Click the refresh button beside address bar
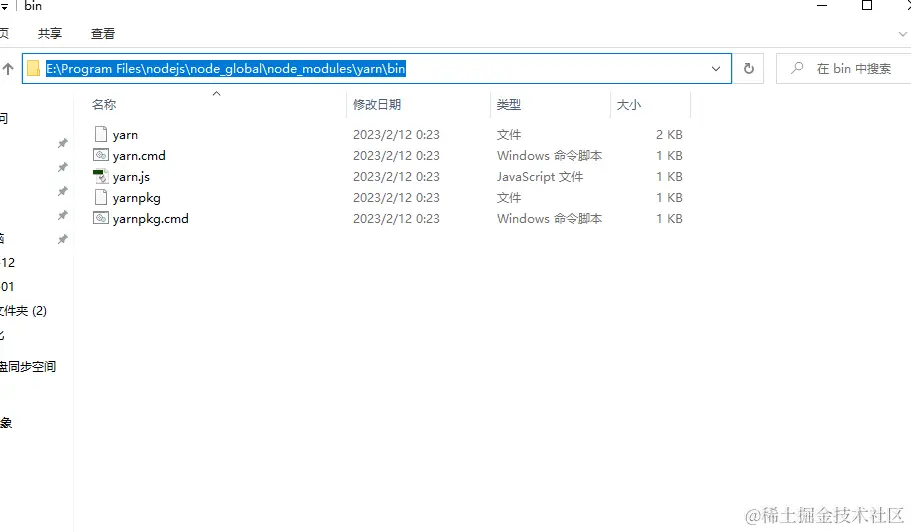 click(748, 69)
